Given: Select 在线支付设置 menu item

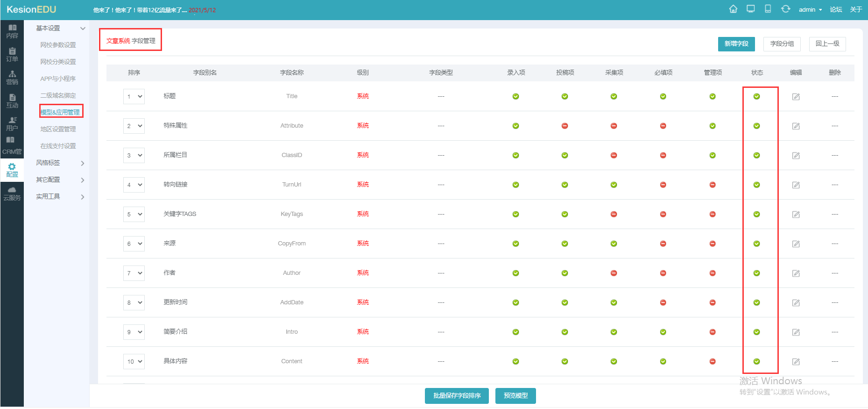Looking at the screenshot, I should click(58, 146).
